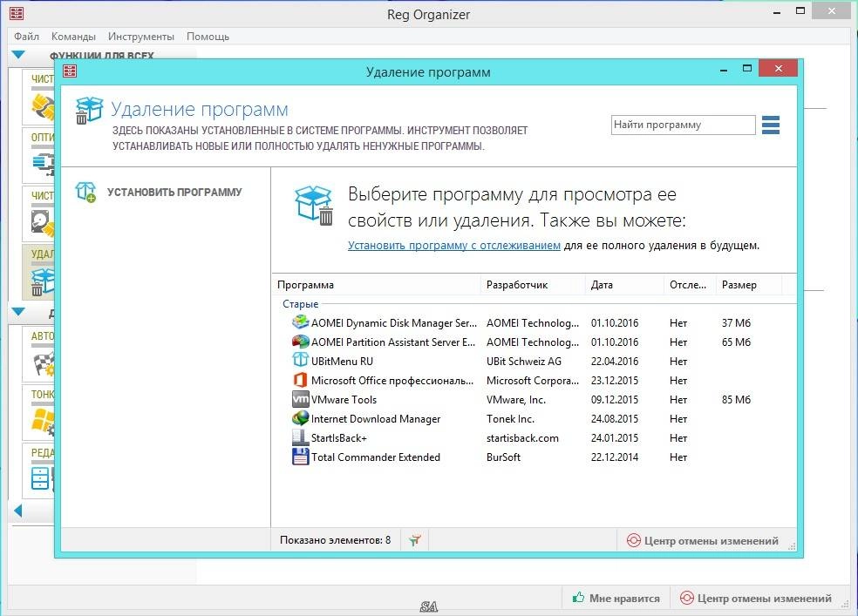Select AOMEI Partition Assistant icon

pyautogui.click(x=301, y=342)
